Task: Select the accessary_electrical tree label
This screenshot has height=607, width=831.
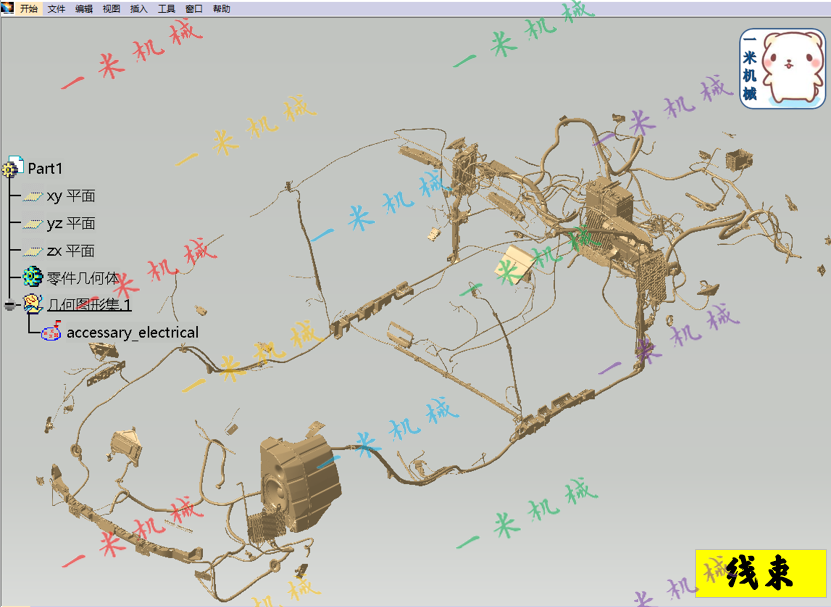Action: [132, 332]
